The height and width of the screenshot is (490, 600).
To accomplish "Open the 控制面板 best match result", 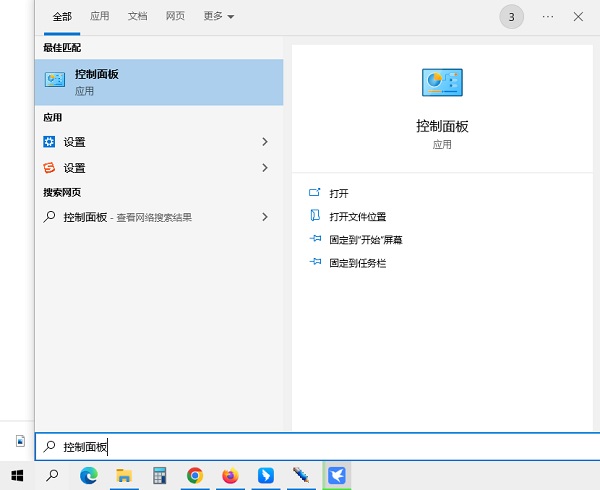I will 158,82.
